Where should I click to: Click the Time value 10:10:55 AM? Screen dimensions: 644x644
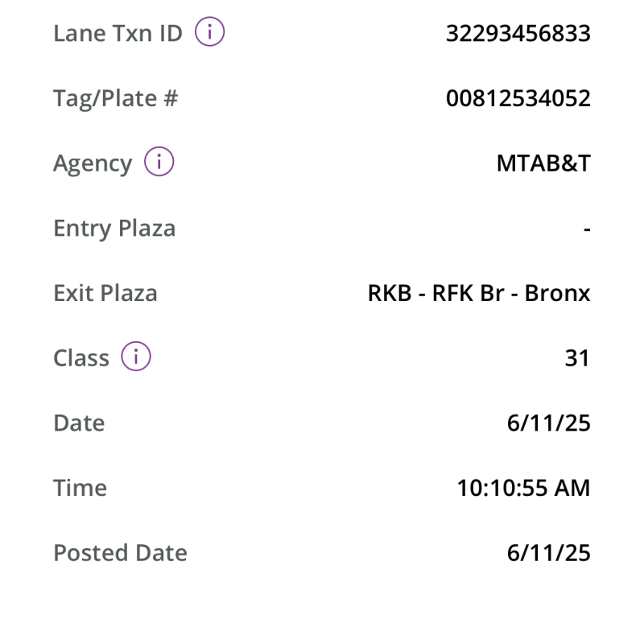(x=524, y=488)
